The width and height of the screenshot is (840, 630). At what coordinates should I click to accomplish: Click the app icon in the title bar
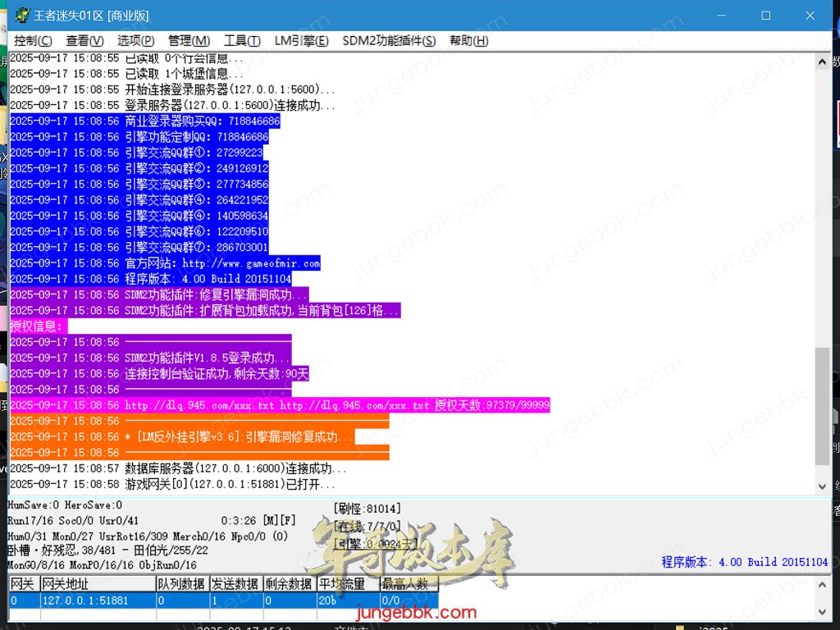21,16
